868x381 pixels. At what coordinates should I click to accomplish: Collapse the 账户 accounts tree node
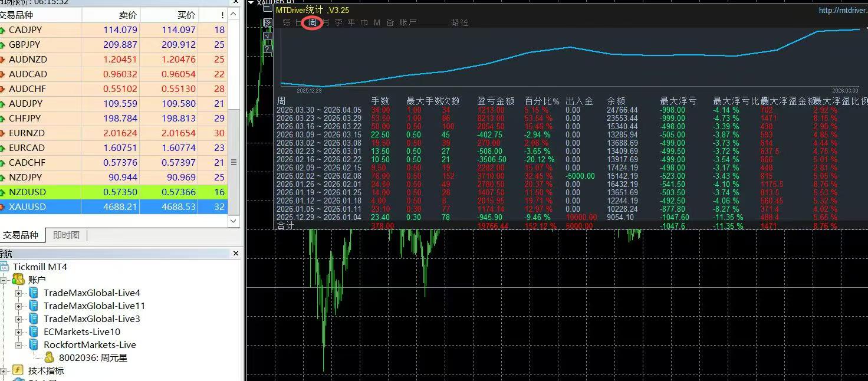pos(3,280)
